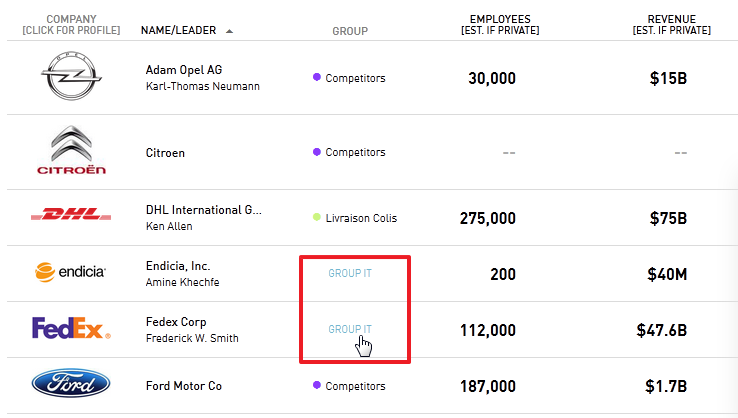738x418 pixels.
Task: Click green Livraison Colis group dot
Action: click(317, 217)
